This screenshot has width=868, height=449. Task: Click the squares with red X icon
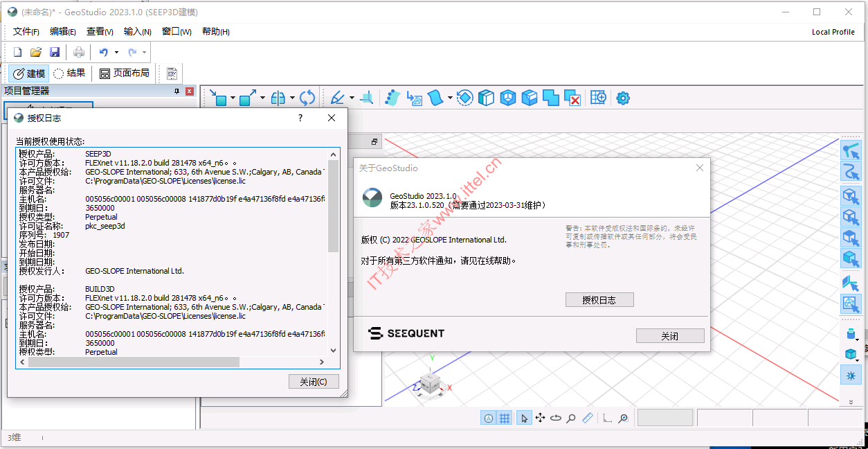click(572, 98)
